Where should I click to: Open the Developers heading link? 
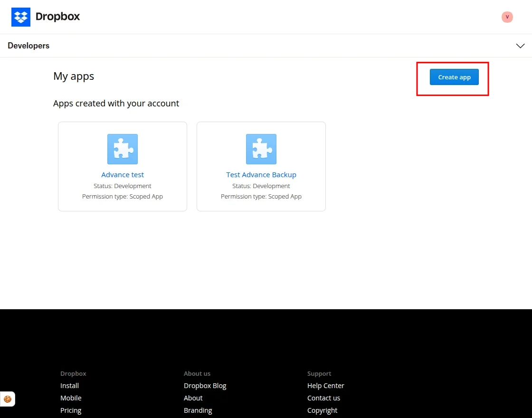point(28,46)
